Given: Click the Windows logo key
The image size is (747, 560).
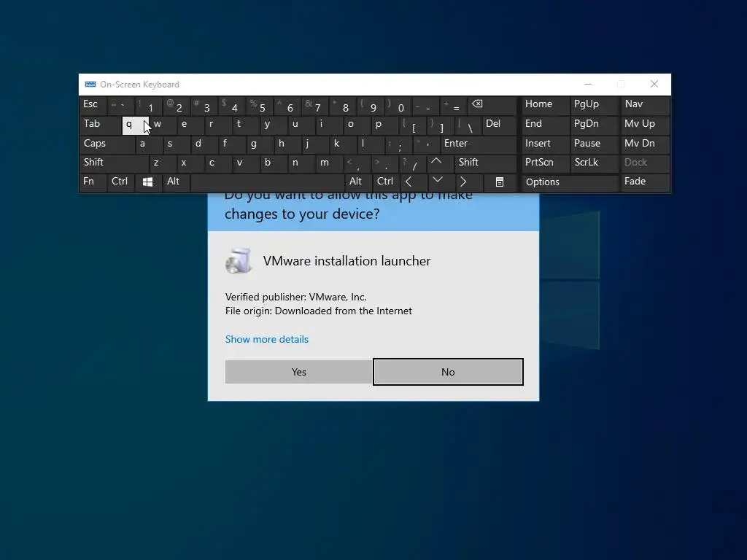Looking at the screenshot, I should [147, 182].
